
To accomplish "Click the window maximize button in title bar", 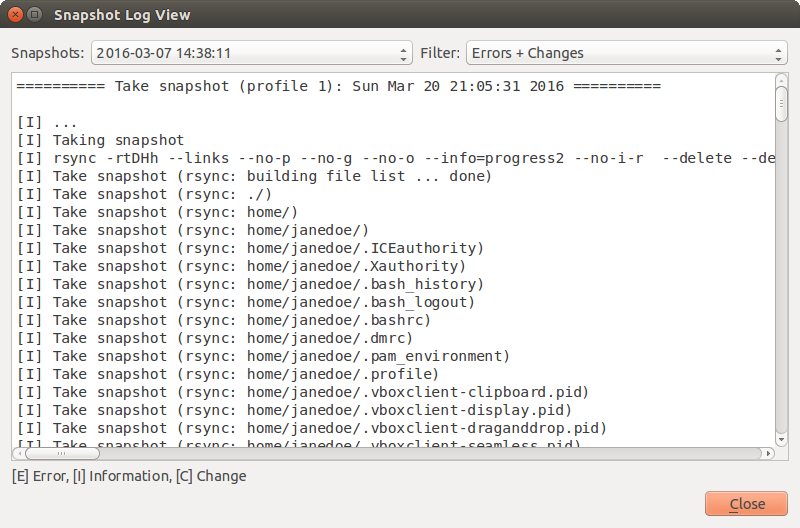I will 35,14.
